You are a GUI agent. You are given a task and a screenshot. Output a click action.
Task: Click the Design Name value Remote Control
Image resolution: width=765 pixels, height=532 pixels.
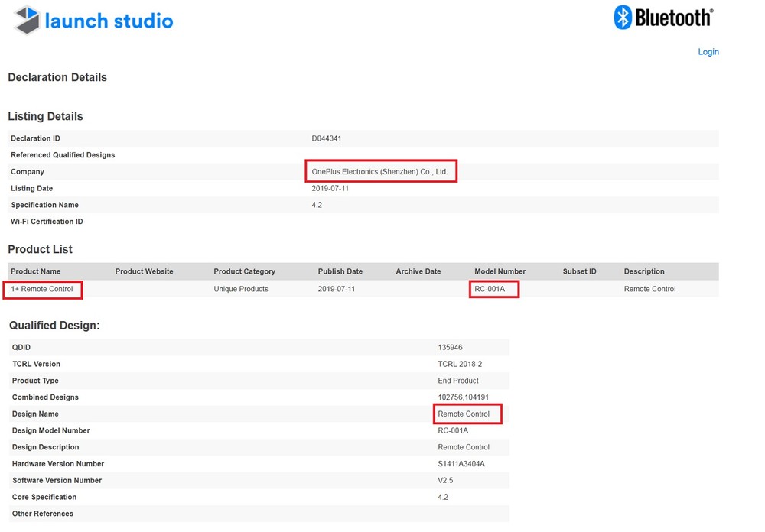pos(464,414)
